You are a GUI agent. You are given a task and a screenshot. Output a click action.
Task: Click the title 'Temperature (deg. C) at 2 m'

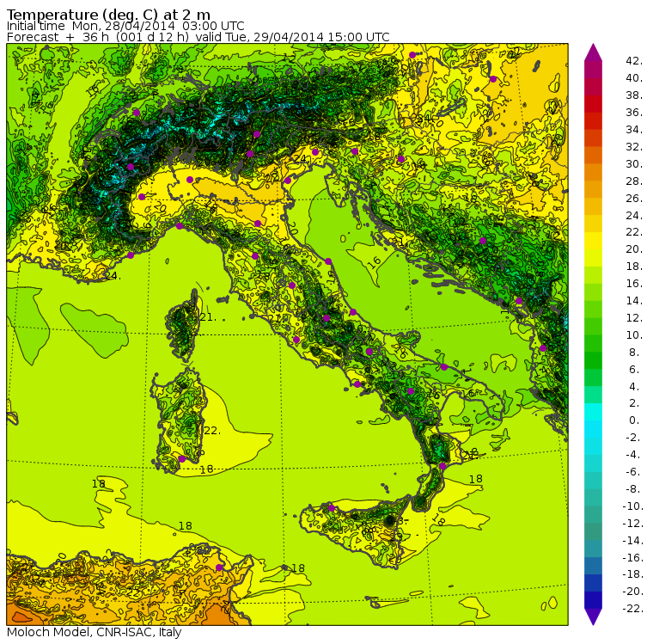tap(108, 15)
